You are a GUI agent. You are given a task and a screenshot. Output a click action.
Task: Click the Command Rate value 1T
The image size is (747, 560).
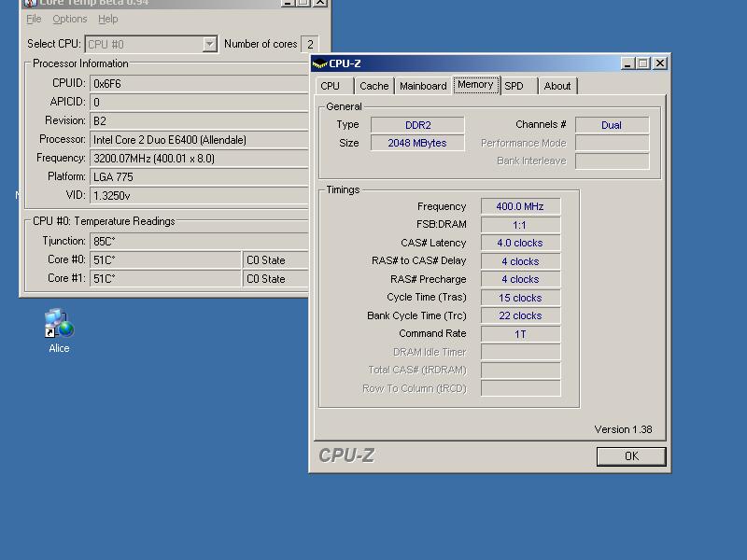520,334
